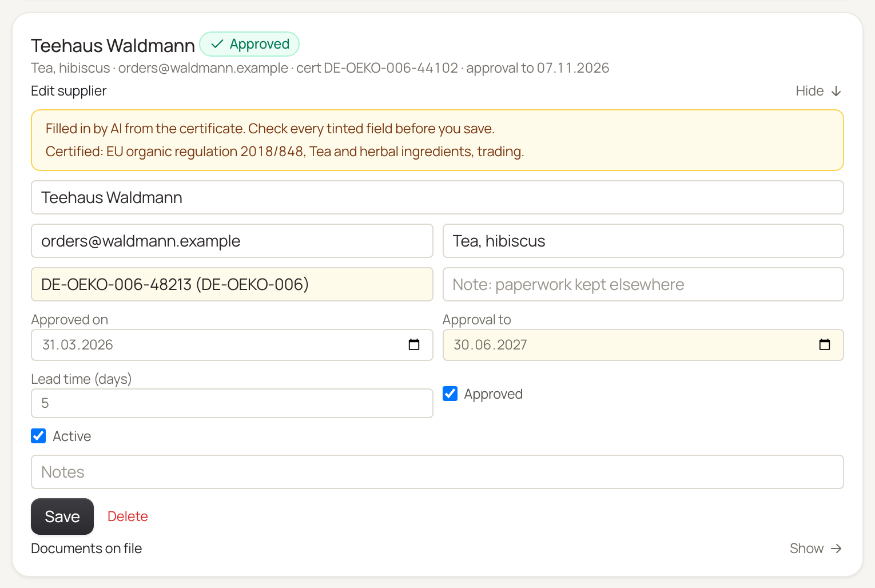Expand Documents on file with Show
875x588 pixels.
[816, 549]
